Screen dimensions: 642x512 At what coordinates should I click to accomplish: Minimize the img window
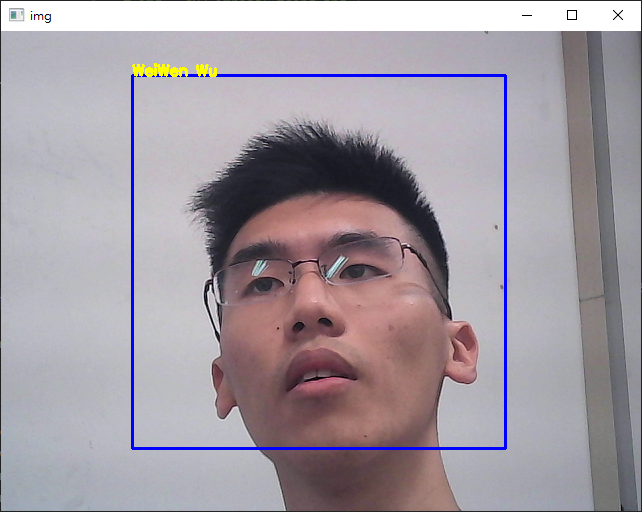tap(526, 16)
